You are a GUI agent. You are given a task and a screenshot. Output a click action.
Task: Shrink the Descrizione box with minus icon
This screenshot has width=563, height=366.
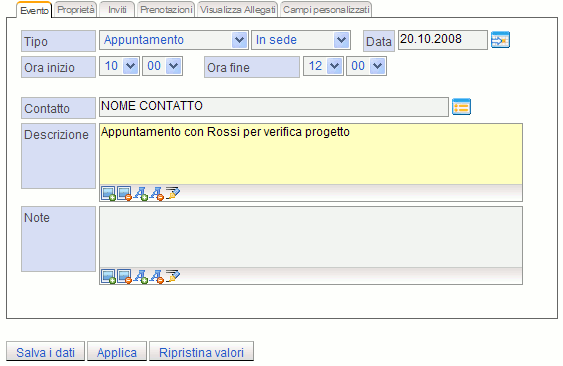[124, 194]
